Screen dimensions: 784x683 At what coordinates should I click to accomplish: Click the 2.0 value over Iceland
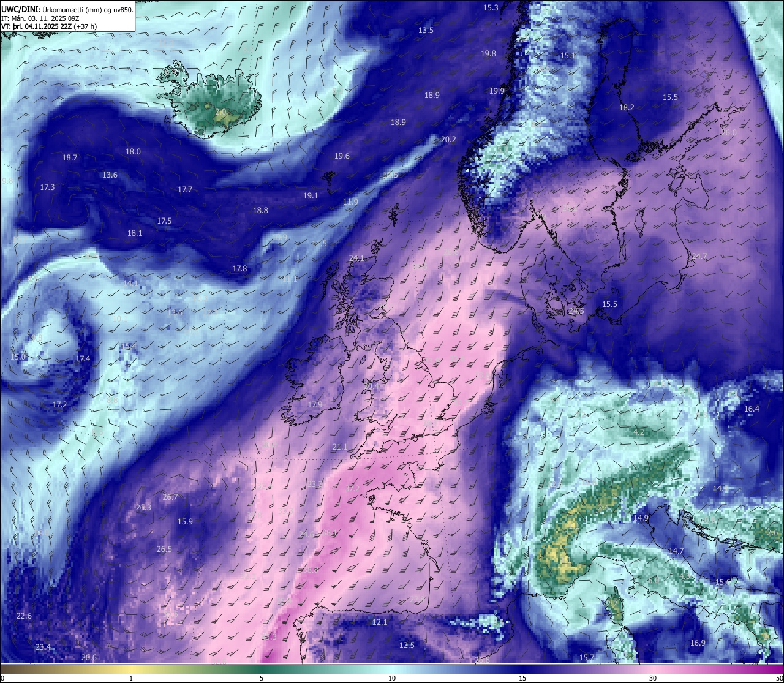pyautogui.click(x=221, y=112)
